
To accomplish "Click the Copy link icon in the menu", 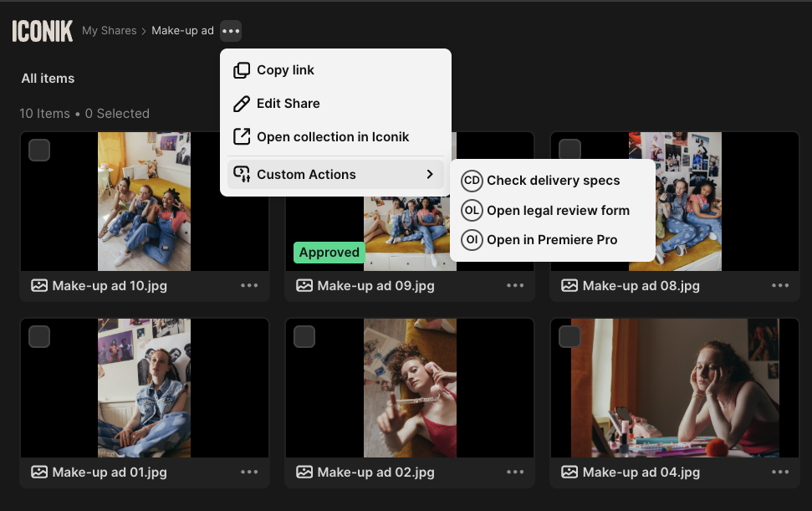I will tap(242, 70).
